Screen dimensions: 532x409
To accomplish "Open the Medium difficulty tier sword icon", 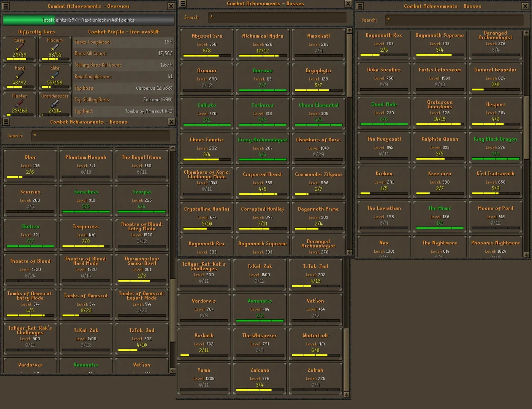I will (x=55, y=48).
